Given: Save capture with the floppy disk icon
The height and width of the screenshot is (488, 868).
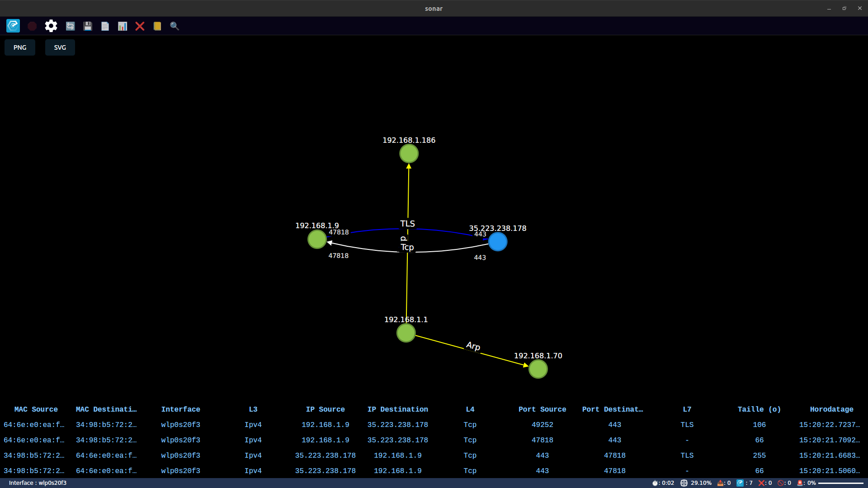Looking at the screenshot, I should (88, 26).
